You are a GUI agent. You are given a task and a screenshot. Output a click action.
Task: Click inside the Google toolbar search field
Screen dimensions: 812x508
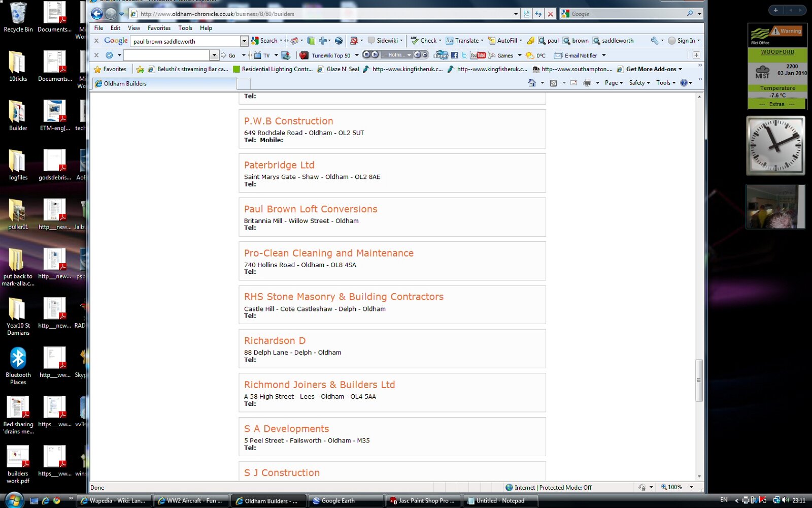coord(185,41)
